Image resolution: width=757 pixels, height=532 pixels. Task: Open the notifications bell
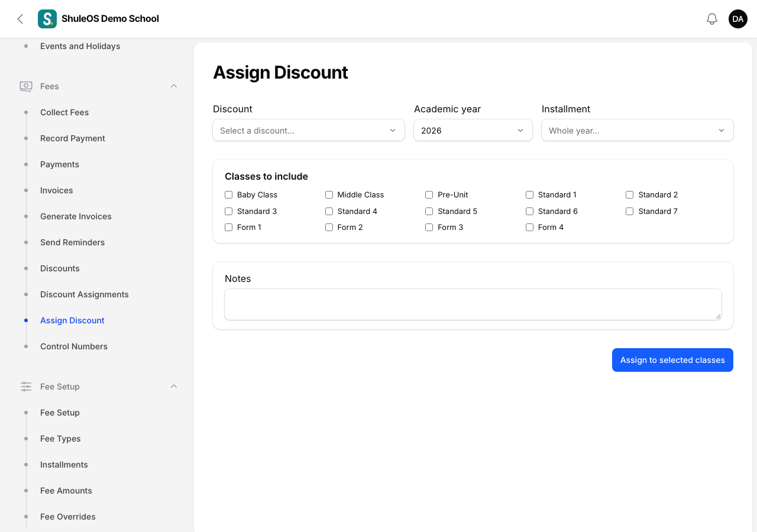712,19
